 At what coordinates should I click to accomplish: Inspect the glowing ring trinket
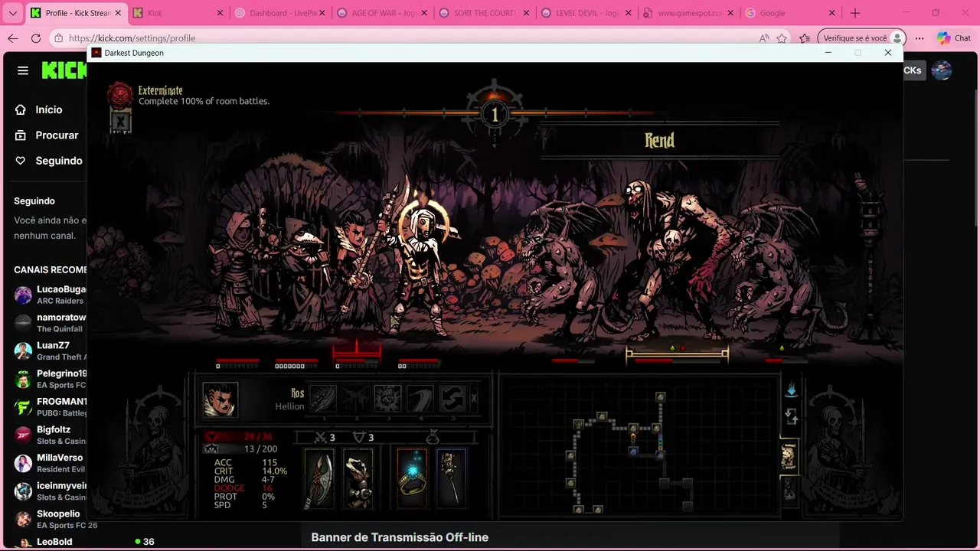412,479
